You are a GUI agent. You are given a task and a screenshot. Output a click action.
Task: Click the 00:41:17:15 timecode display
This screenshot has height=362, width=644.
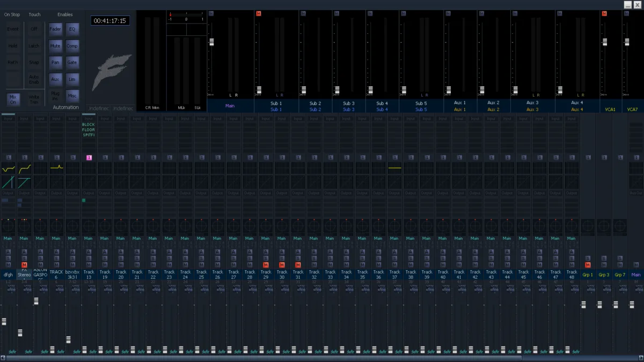click(110, 21)
